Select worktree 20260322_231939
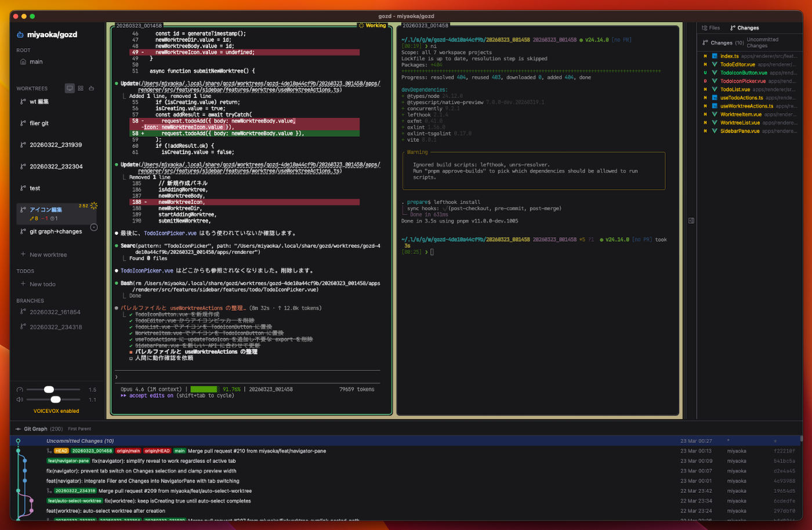 click(56, 144)
